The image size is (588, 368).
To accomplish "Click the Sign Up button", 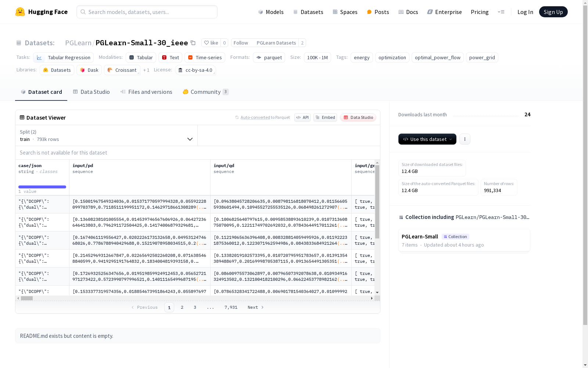I will 553,12.
